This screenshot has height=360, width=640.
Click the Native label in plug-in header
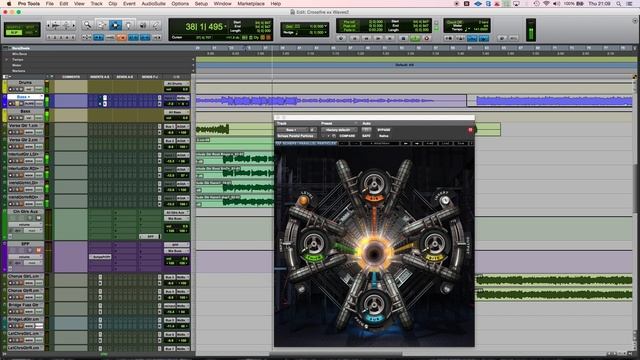click(384, 136)
